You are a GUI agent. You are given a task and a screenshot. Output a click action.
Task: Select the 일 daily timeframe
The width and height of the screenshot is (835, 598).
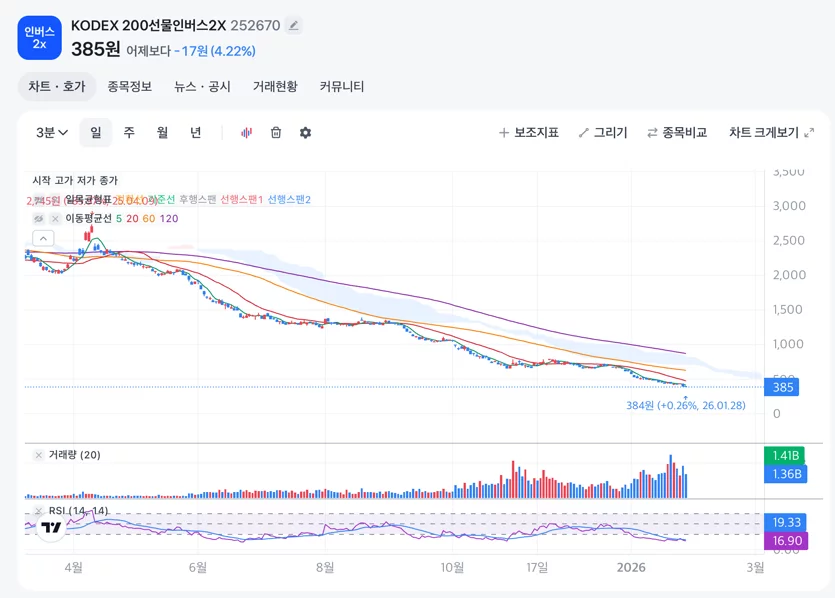(96, 133)
